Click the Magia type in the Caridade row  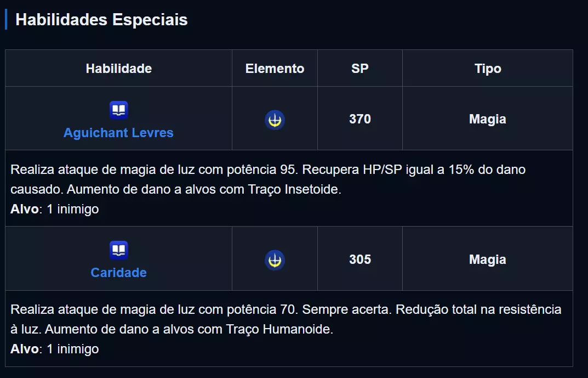click(487, 259)
